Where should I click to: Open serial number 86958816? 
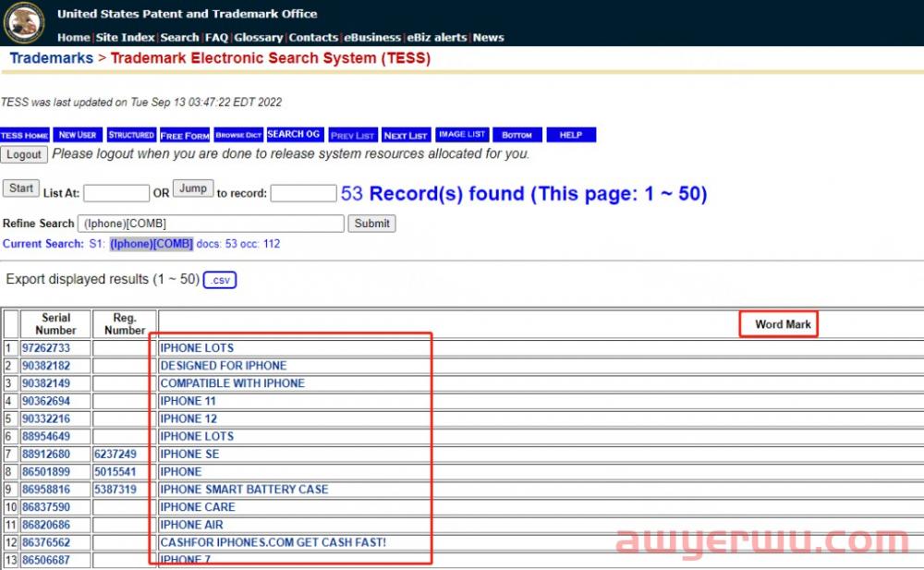[46, 490]
